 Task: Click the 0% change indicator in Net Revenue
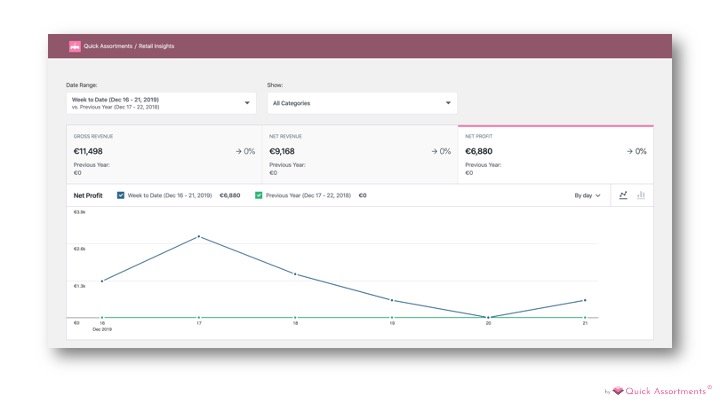pos(441,151)
